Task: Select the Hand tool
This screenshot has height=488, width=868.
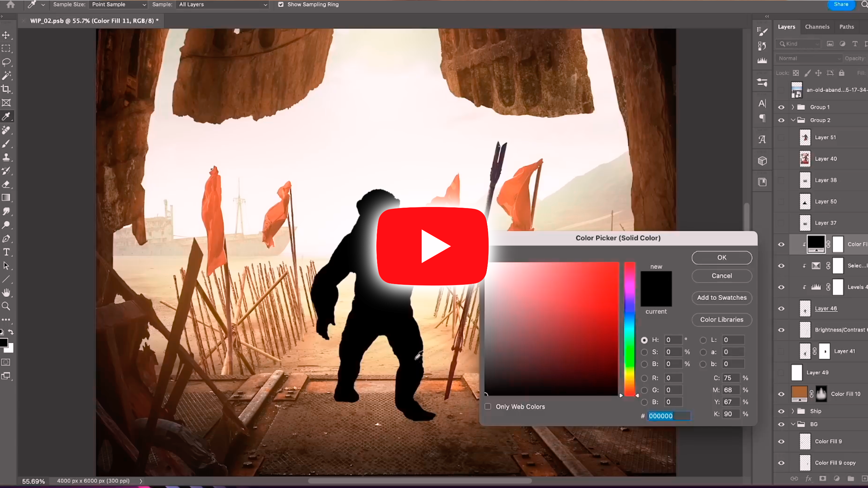Action: point(6,293)
